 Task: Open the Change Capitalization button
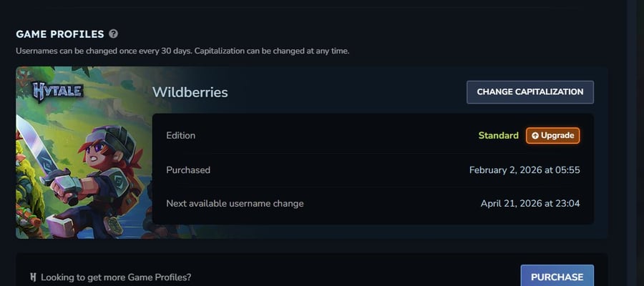click(x=530, y=92)
